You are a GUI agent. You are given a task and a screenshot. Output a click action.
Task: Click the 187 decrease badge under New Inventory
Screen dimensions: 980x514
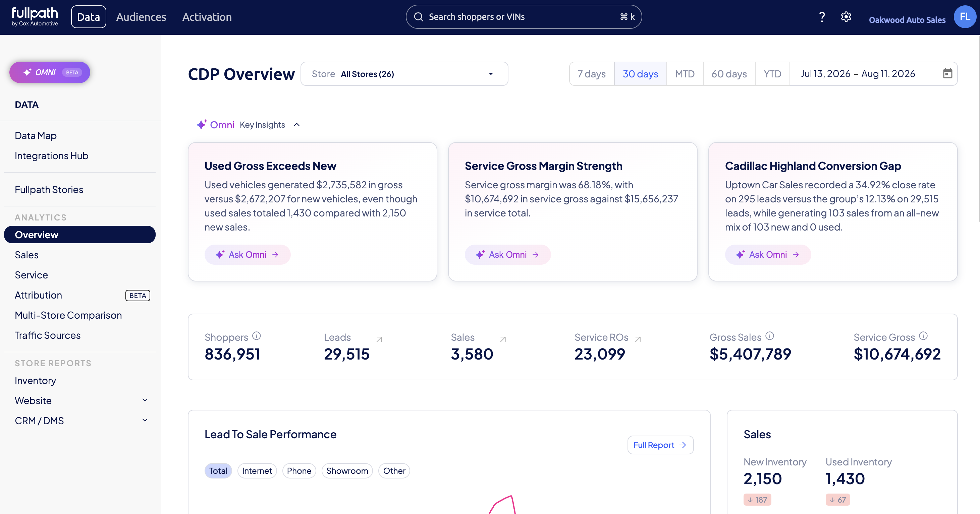tap(757, 500)
